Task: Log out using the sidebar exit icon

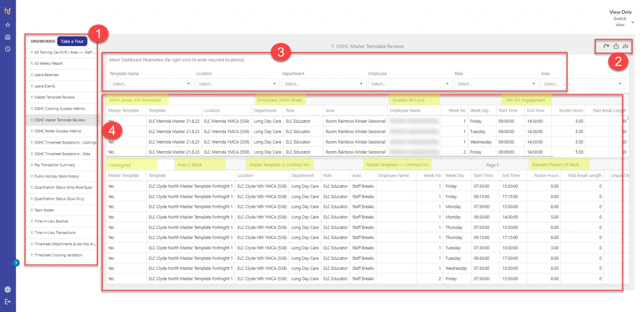Action: (x=8, y=302)
